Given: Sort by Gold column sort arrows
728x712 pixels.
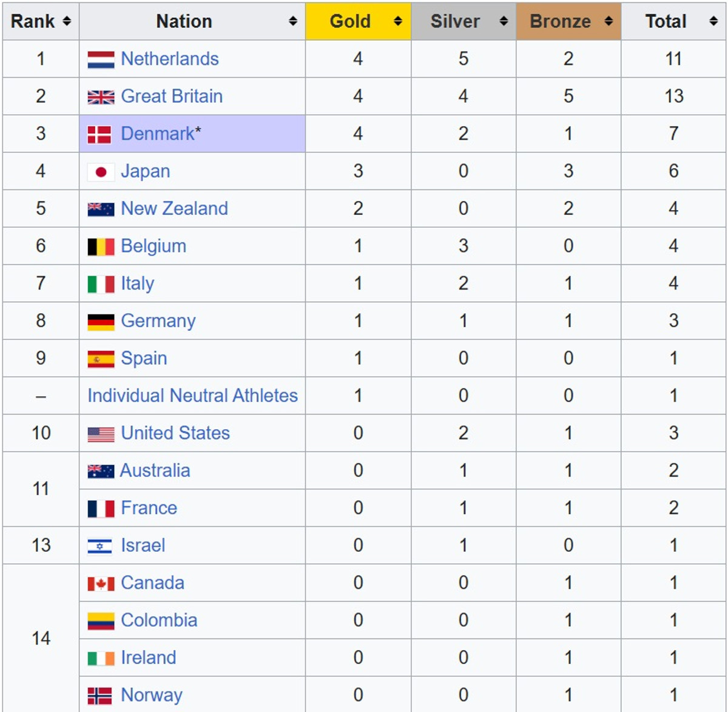Looking at the screenshot, I should coord(398,21).
